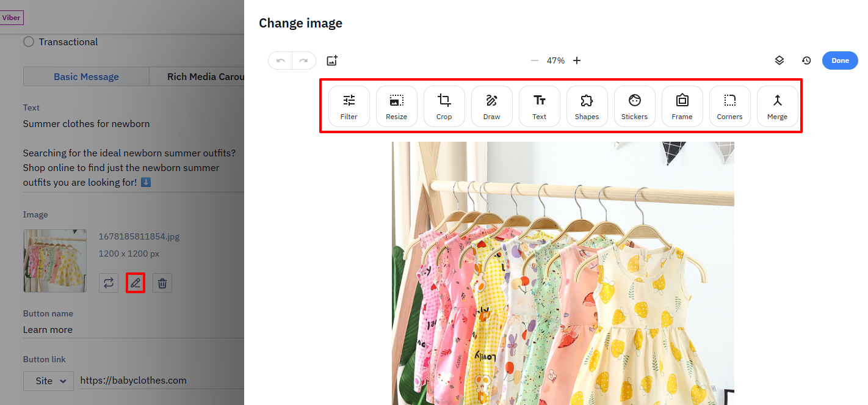Click the 1678185811854.jpg file name
Screen dimensions: 868x405
(139, 236)
